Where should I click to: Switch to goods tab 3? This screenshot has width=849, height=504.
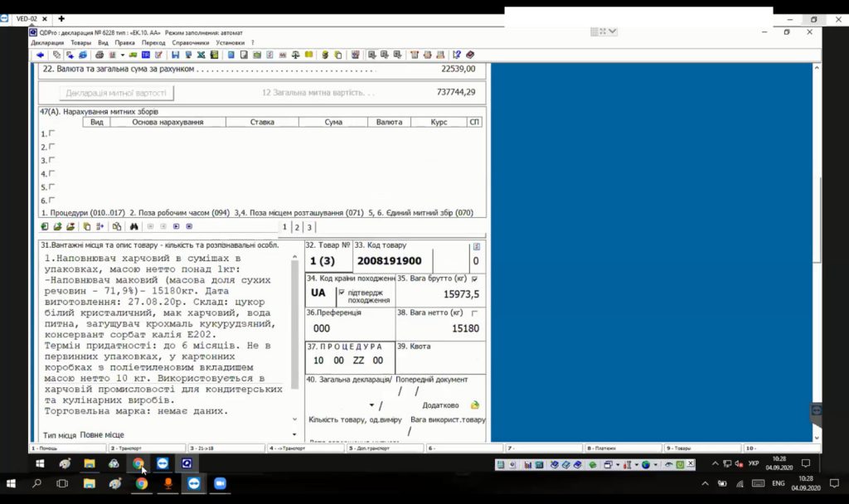pos(309,227)
